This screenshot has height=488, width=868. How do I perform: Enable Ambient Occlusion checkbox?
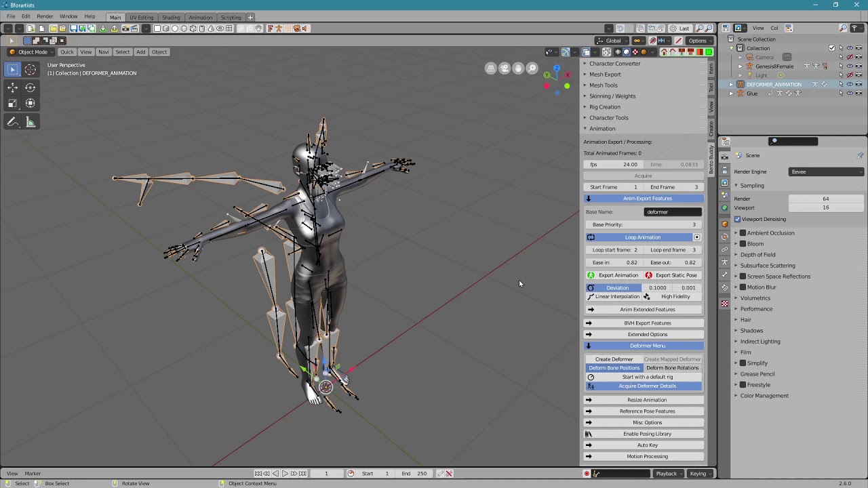pyautogui.click(x=743, y=232)
